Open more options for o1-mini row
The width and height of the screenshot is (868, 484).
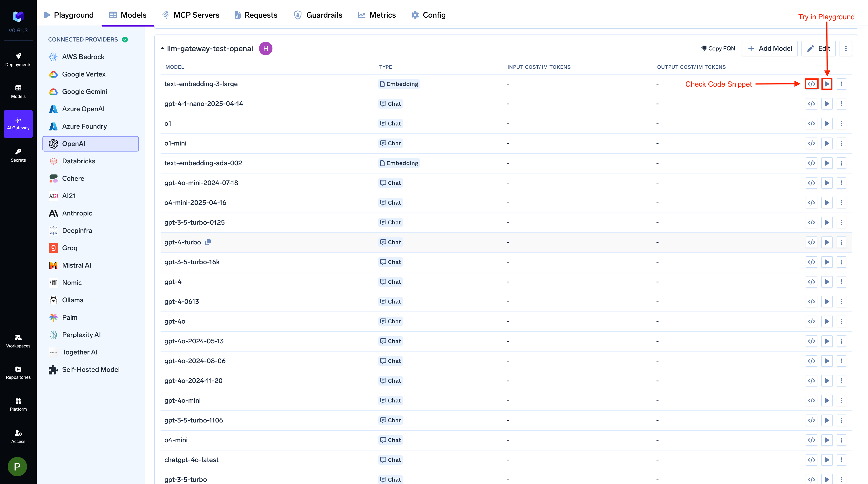pyautogui.click(x=841, y=143)
